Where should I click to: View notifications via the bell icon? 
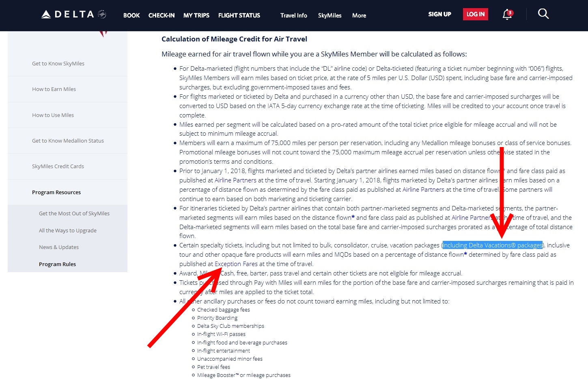[x=506, y=15]
